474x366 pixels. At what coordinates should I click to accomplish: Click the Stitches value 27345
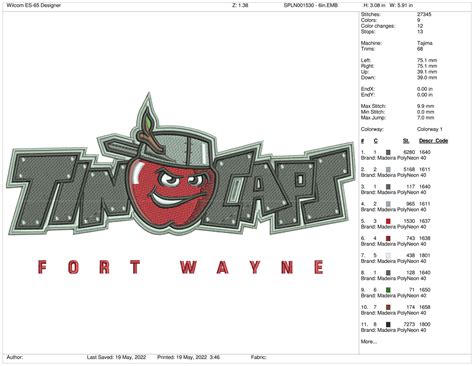tap(424, 14)
